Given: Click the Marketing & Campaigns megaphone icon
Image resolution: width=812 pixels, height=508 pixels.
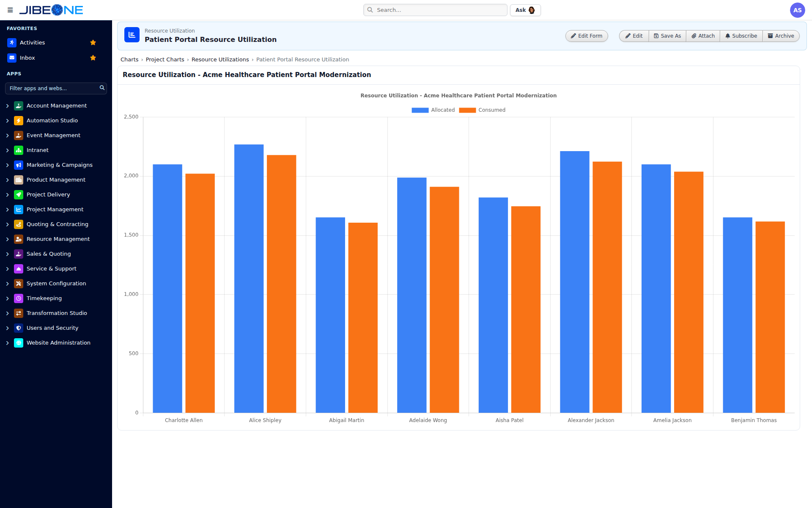Looking at the screenshot, I should pyautogui.click(x=19, y=165).
